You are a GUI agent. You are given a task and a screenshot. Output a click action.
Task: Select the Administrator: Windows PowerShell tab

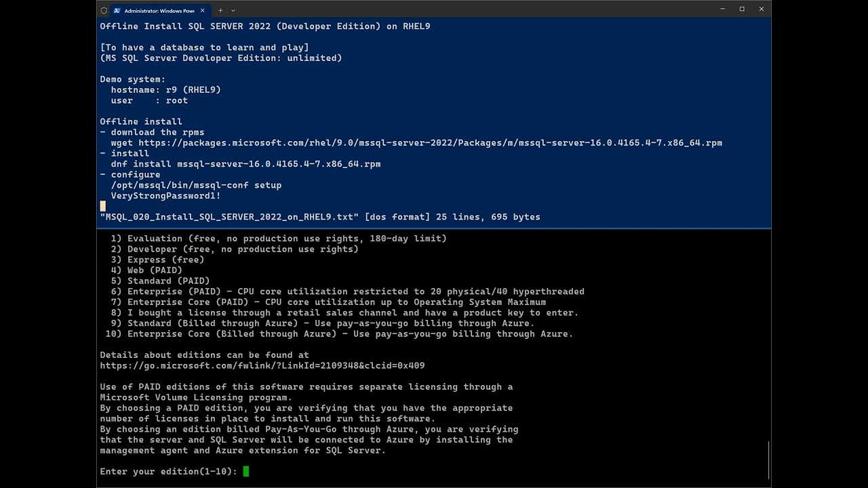[x=159, y=10]
